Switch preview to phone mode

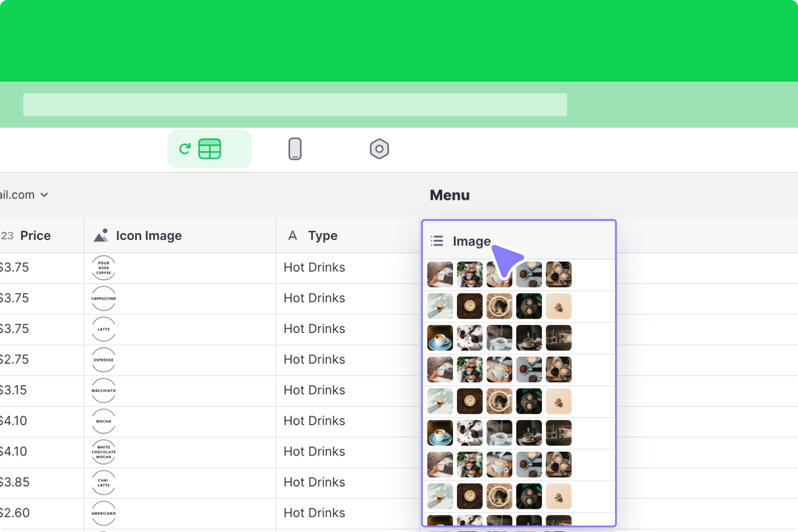[x=295, y=149]
